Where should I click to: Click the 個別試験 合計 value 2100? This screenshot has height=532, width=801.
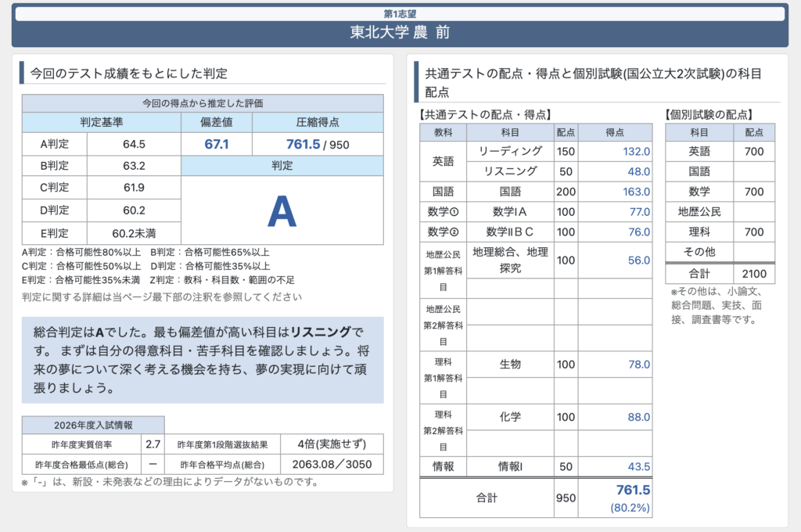tap(754, 274)
